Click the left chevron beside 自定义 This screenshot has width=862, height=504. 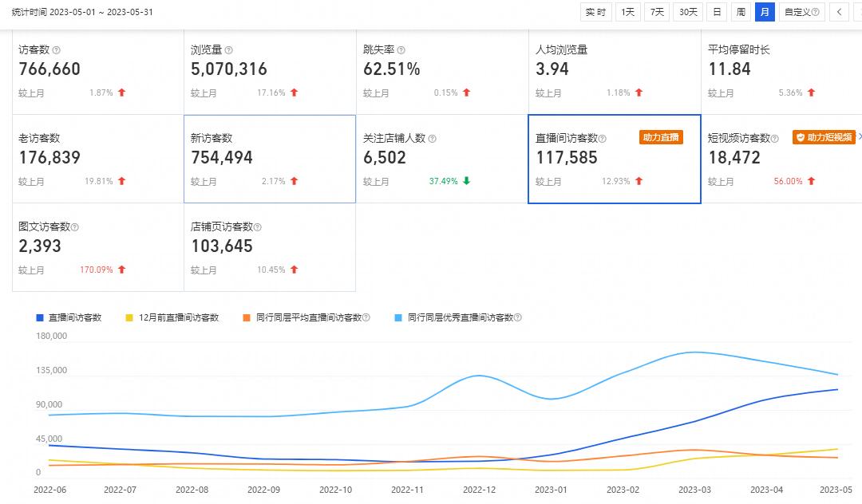[x=838, y=12]
